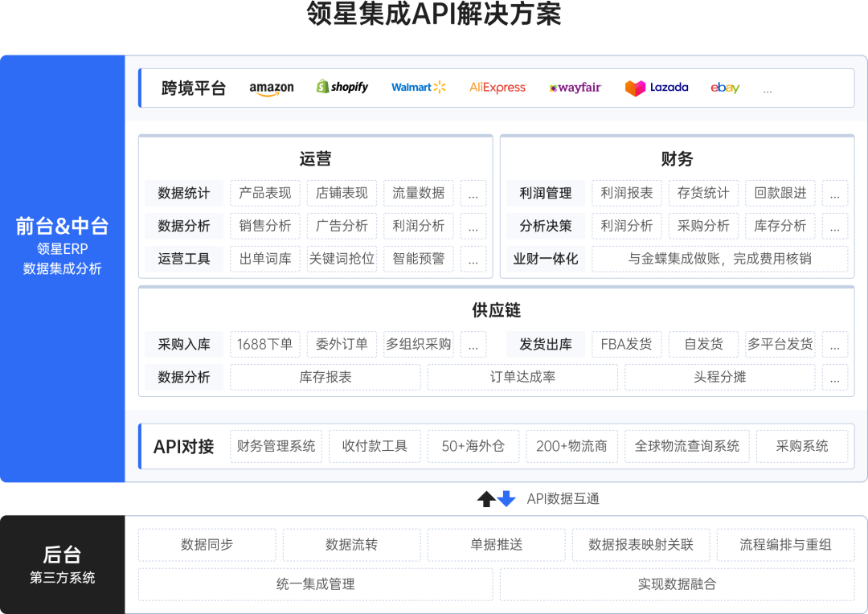Expand the ellipsis after 流量数据
This screenshot has width=868, height=614.
[473, 193]
